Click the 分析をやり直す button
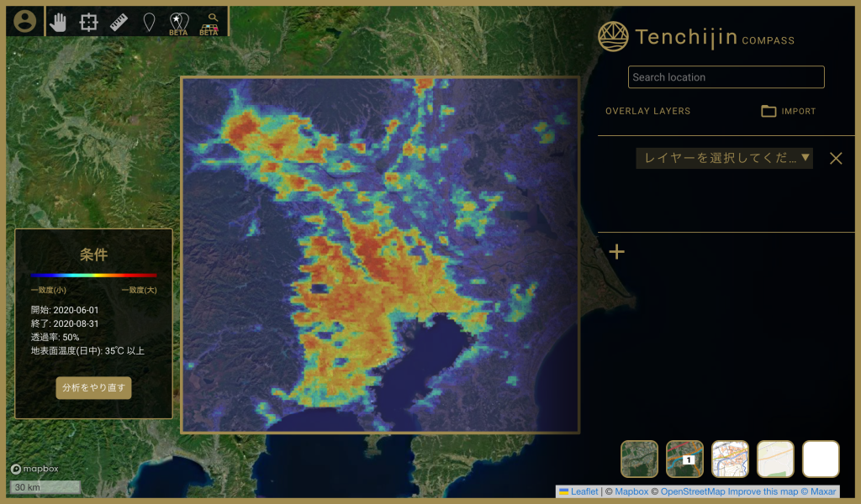This screenshot has height=504, width=861. 93,388
